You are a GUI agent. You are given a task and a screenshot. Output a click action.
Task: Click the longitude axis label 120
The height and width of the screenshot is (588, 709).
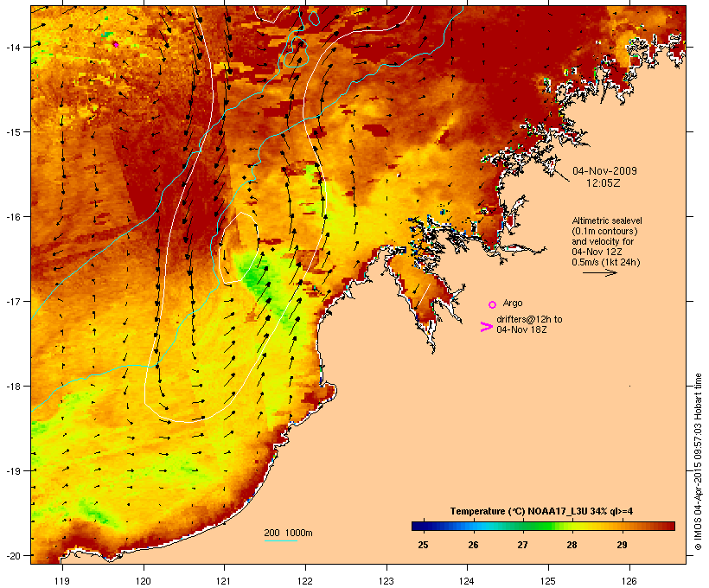144,581
